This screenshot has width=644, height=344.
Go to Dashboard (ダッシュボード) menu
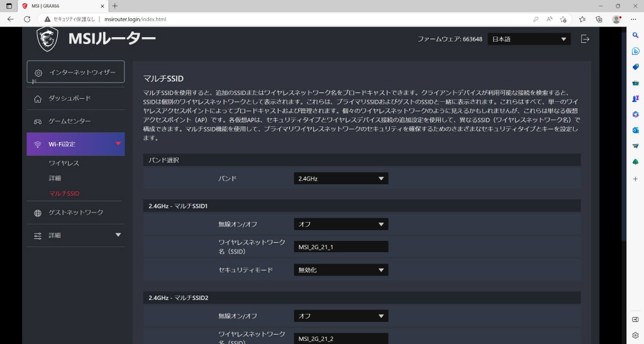coord(75,99)
